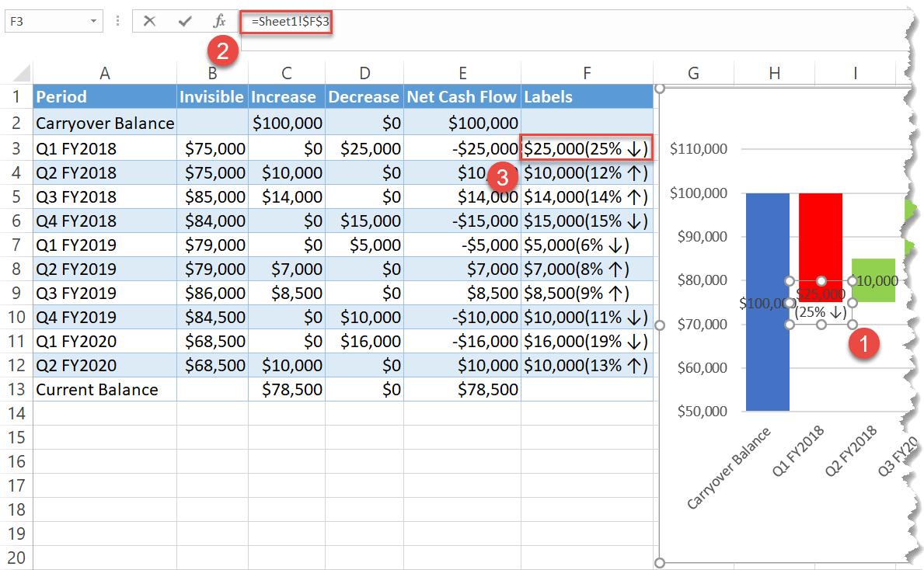Click the chart's bottom-left corner resize handle
Screen dimensions: 924x570
[x=660, y=563]
